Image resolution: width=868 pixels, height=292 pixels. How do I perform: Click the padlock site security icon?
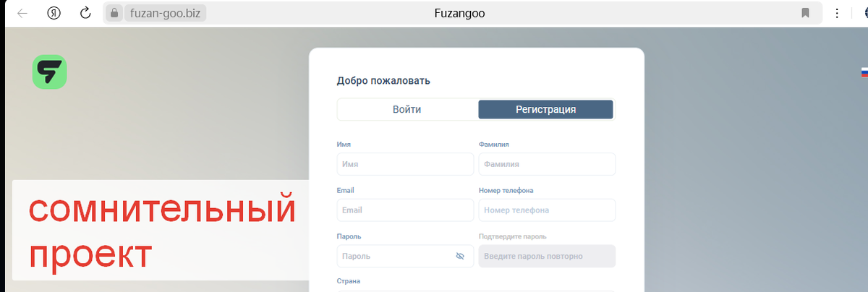114,13
